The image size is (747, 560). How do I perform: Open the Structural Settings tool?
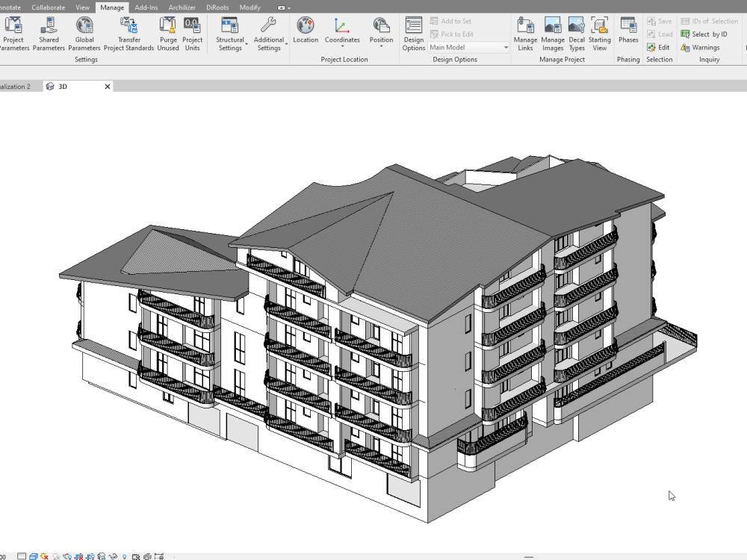click(231, 34)
